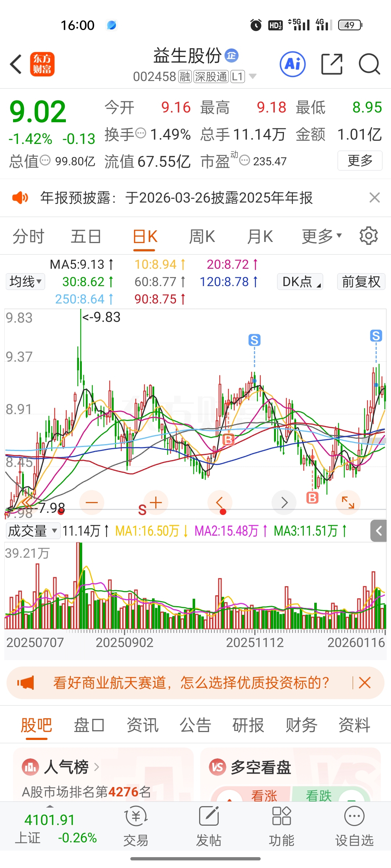Switch to 周K chart tab
This screenshot has height=868, width=391.
click(x=202, y=237)
